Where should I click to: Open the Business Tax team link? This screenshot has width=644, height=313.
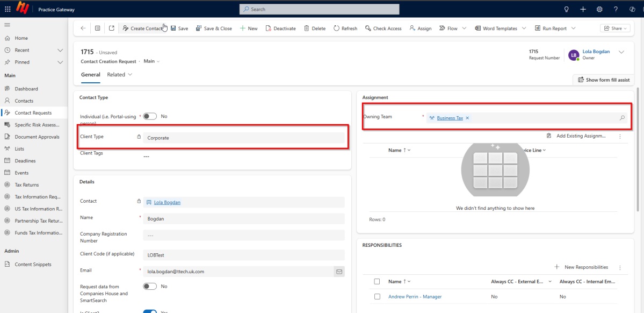click(450, 118)
